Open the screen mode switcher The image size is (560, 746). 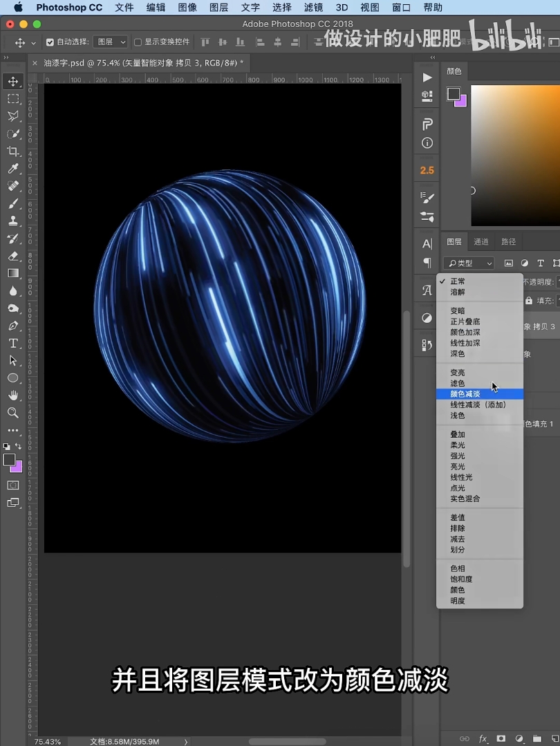pos(13,503)
